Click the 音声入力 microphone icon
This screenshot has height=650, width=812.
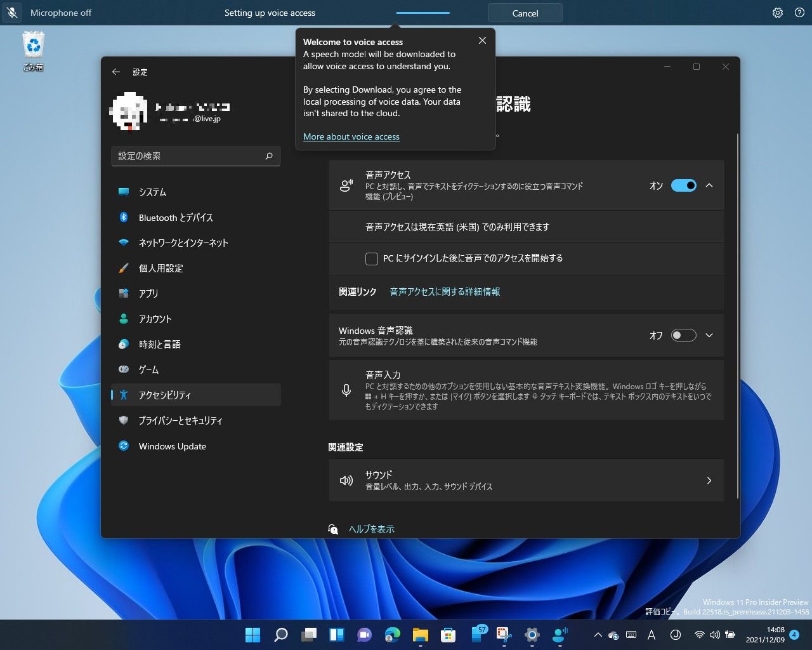[346, 390]
